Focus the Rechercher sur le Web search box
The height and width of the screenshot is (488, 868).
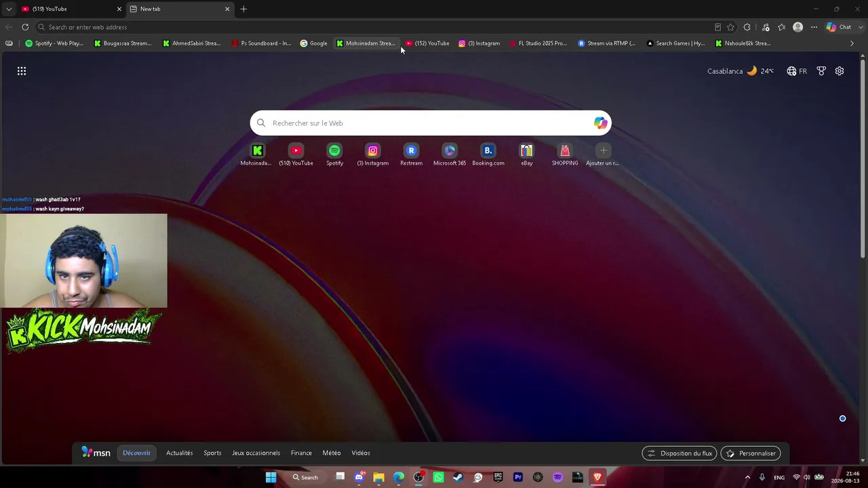[431, 123]
